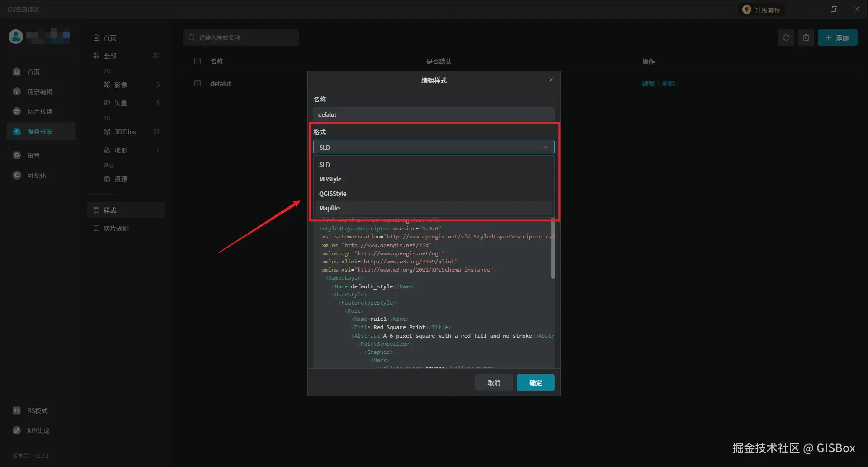Viewport: 868px width, 467px height.
Task: Click the style name search field
Action: point(241,38)
